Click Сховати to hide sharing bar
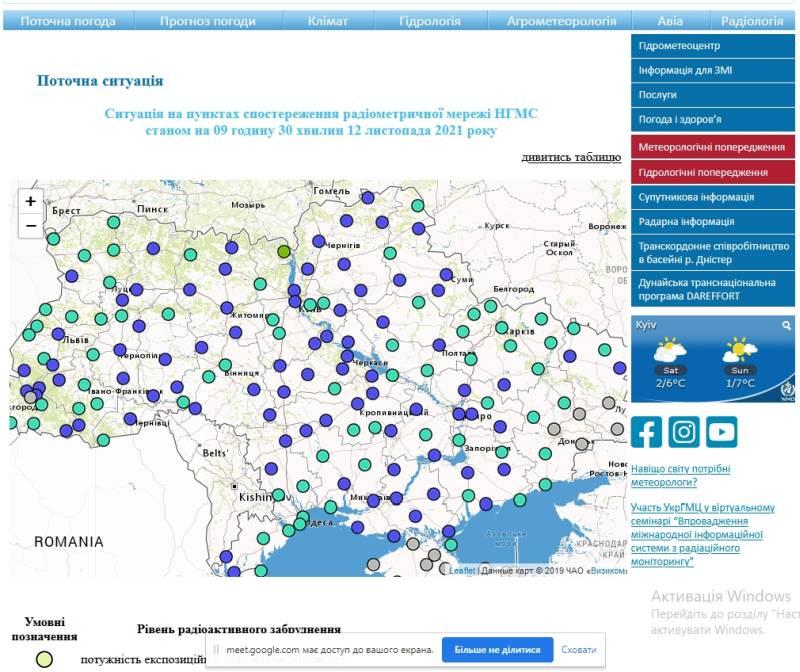This screenshot has width=800, height=672. [578, 650]
